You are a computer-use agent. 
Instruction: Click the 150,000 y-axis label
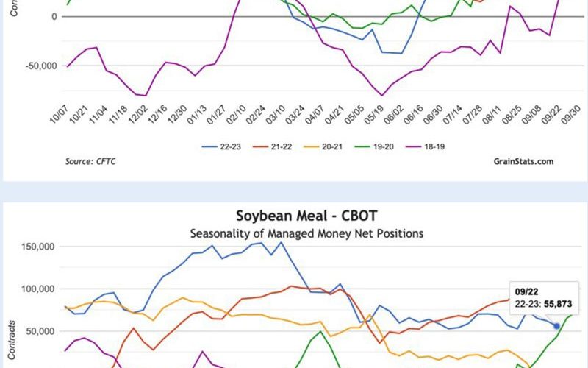(38, 247)
